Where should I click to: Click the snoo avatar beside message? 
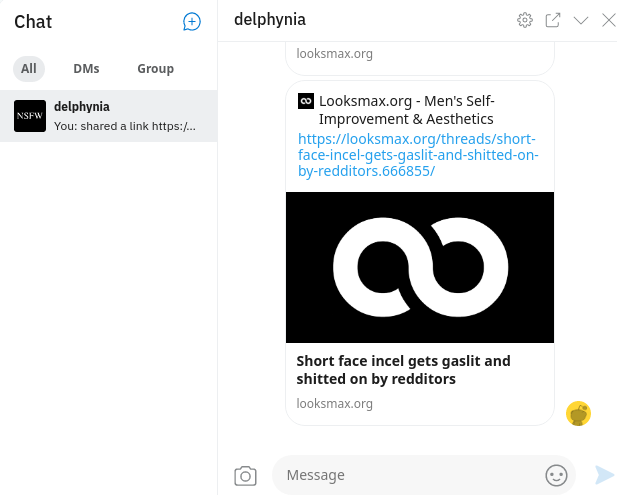pos(578,413)
